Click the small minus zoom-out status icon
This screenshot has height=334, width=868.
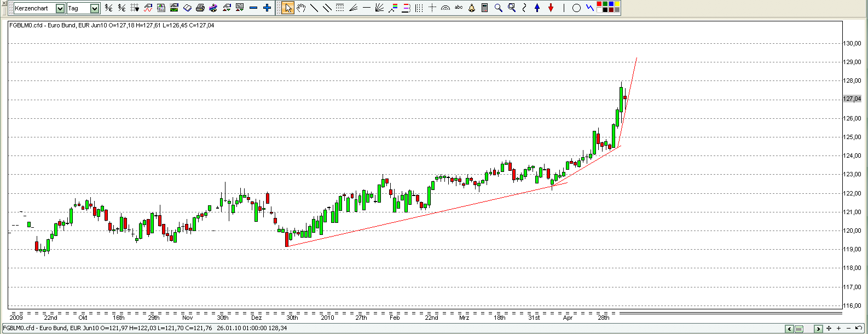click(x=849, y=329)
